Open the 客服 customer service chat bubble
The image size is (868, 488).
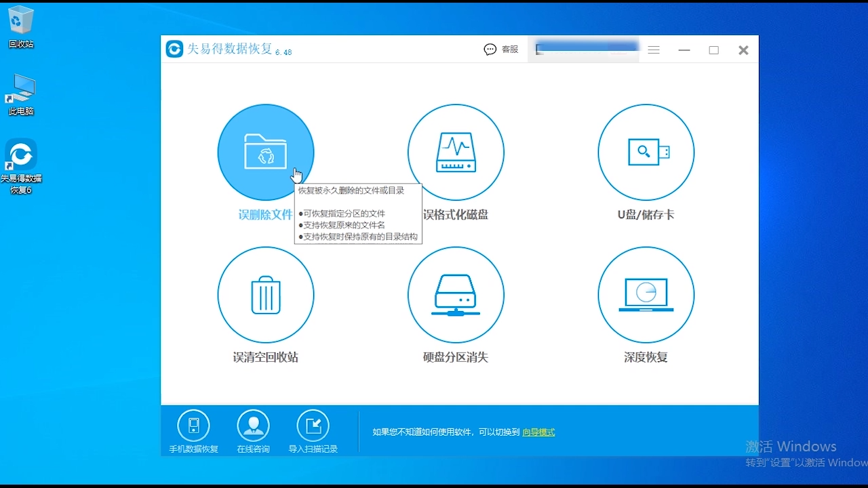pyautogui.click(x=490, y=49)
